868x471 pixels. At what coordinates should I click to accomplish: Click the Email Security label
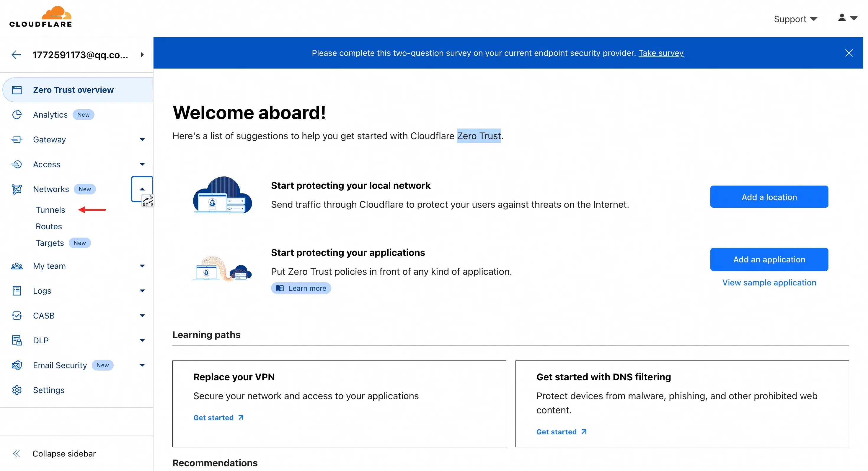tap(60, 365)
